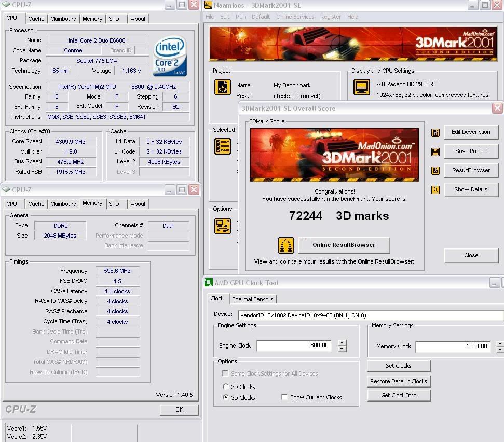Click Restore Default Clocks button

point(399,381)
